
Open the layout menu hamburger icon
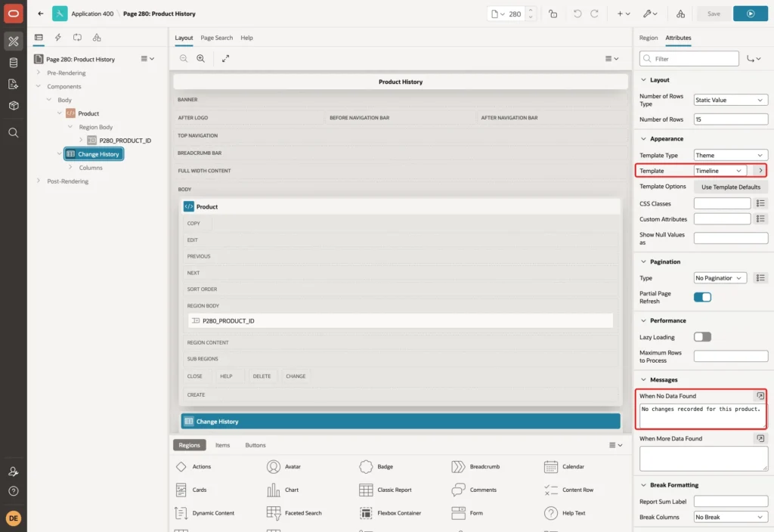pos(611,58)
